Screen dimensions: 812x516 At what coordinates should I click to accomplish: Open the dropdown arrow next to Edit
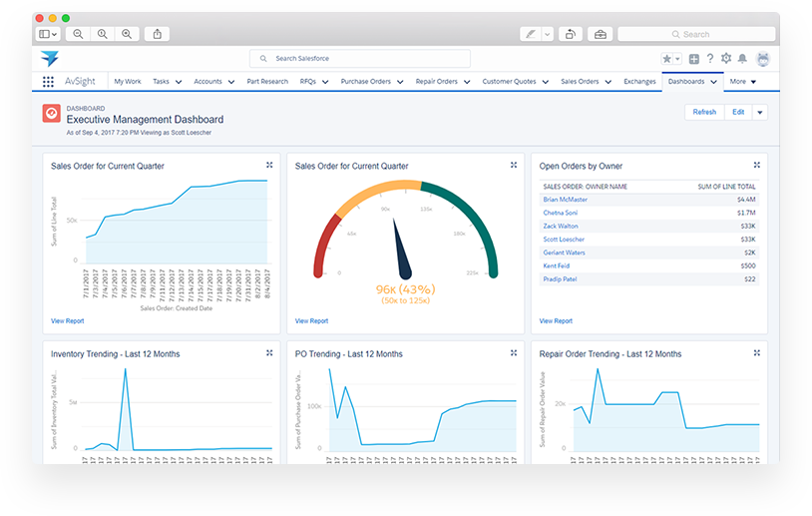tap(760, 112)
